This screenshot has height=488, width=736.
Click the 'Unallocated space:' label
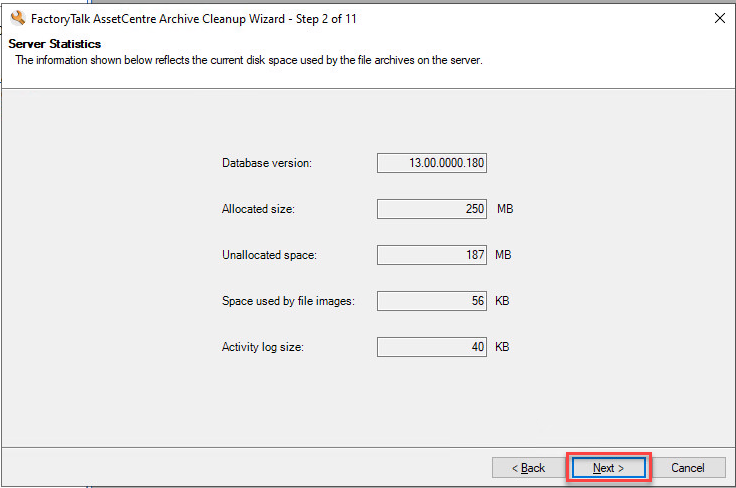point(269,255)
